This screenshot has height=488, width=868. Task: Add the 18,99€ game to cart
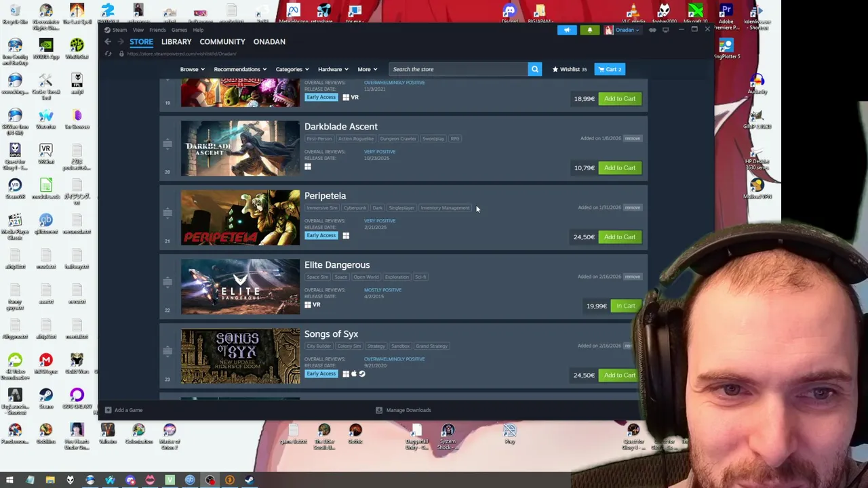tap(620, 98)
